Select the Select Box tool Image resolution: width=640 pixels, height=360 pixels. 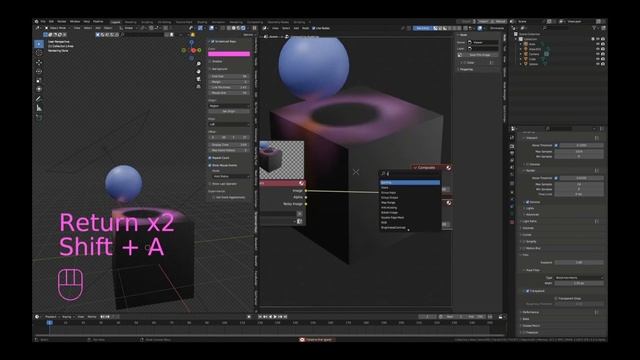[x=39, y=44]
